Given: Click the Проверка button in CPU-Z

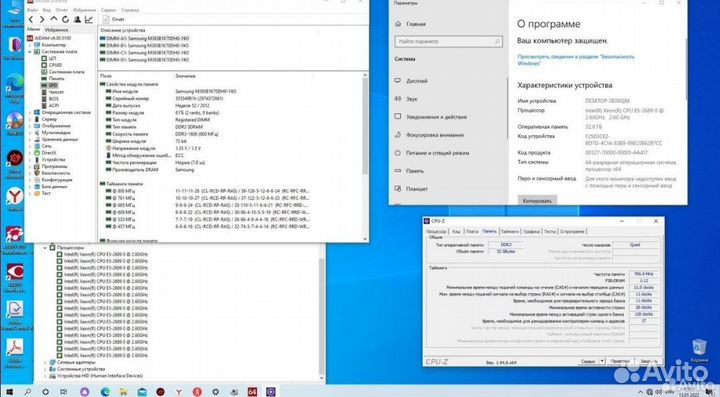Looking at the screenshot, I should (620, 362).
